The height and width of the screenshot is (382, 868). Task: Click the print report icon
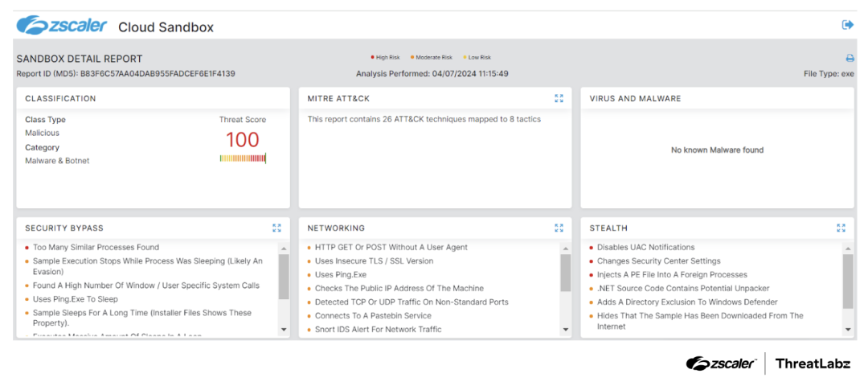click(x=850, y=59)
